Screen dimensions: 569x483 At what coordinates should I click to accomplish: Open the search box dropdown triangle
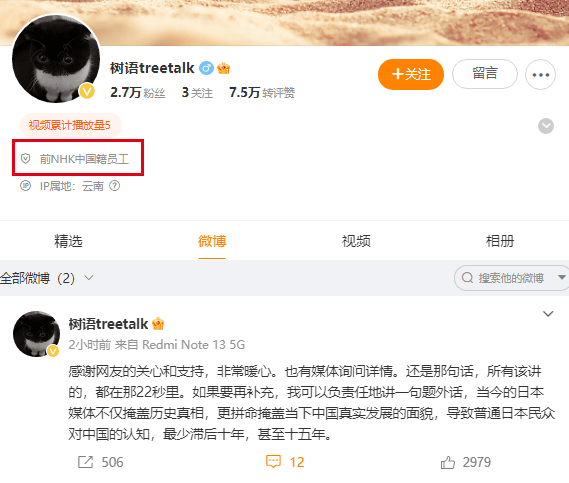click(x=562, y=278)
